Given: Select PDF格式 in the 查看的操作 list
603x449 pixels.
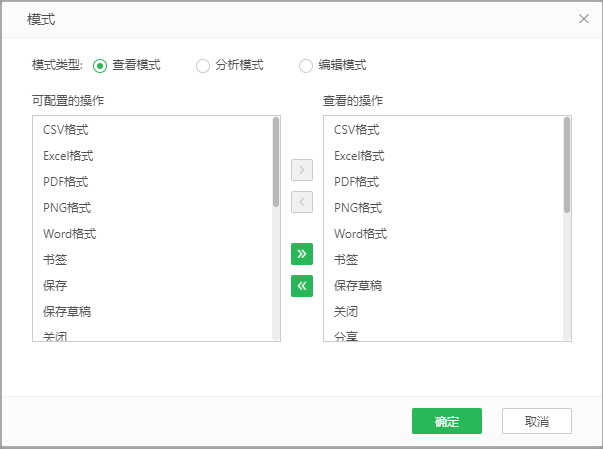Looking at the screenshot, I should 356,182.
